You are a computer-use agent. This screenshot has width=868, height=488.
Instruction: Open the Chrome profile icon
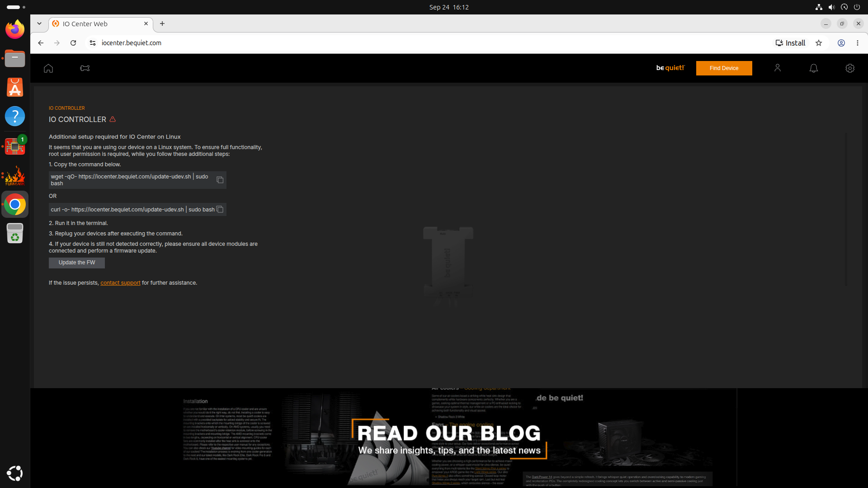[x=841, y=43]
